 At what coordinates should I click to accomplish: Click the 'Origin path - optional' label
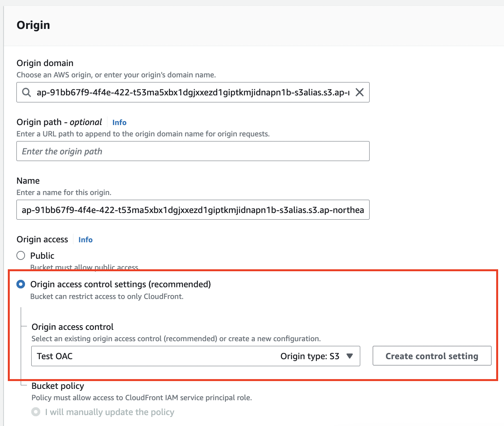[59, 122]
